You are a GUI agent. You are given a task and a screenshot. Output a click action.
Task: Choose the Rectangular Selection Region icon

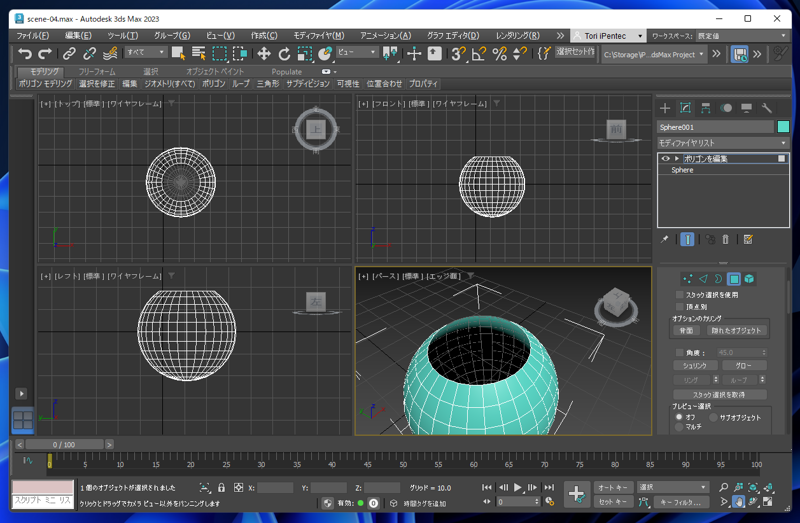click(x=219, y=53)
